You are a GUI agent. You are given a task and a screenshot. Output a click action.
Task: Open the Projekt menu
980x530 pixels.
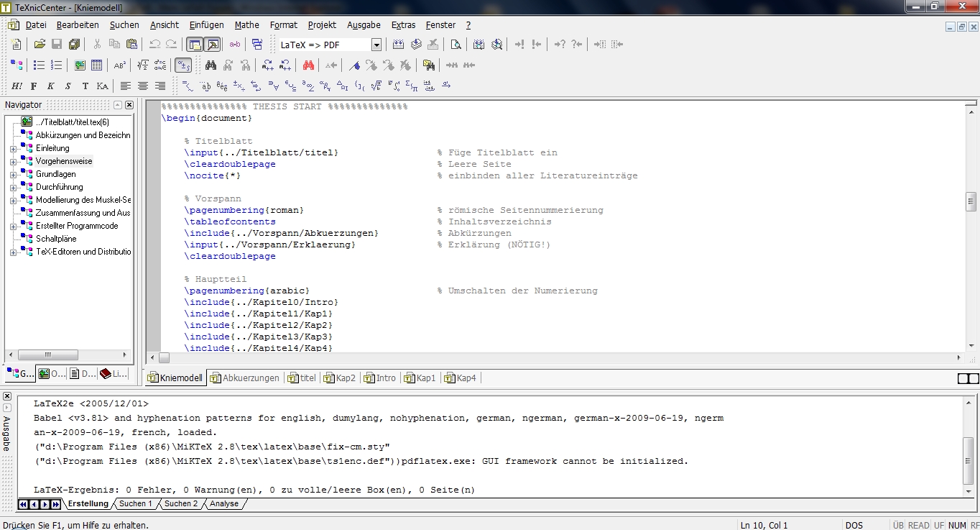(x=323, y=24)
